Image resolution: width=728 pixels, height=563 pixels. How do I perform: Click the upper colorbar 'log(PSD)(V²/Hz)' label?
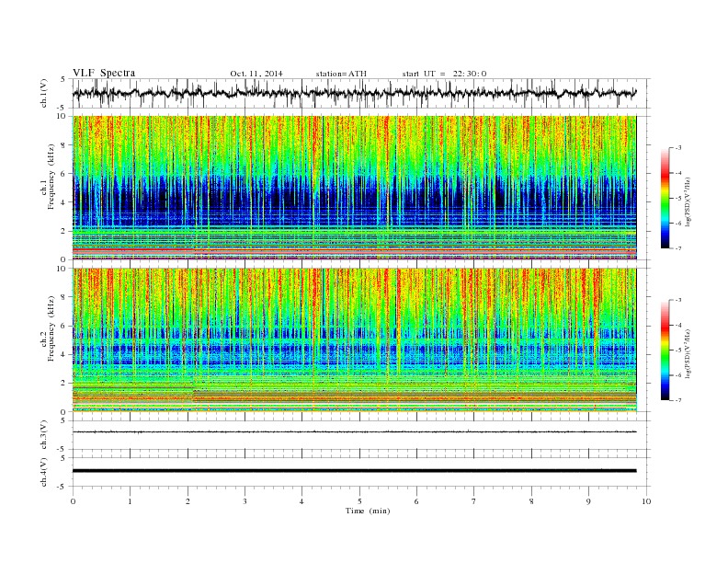[688, 201]
